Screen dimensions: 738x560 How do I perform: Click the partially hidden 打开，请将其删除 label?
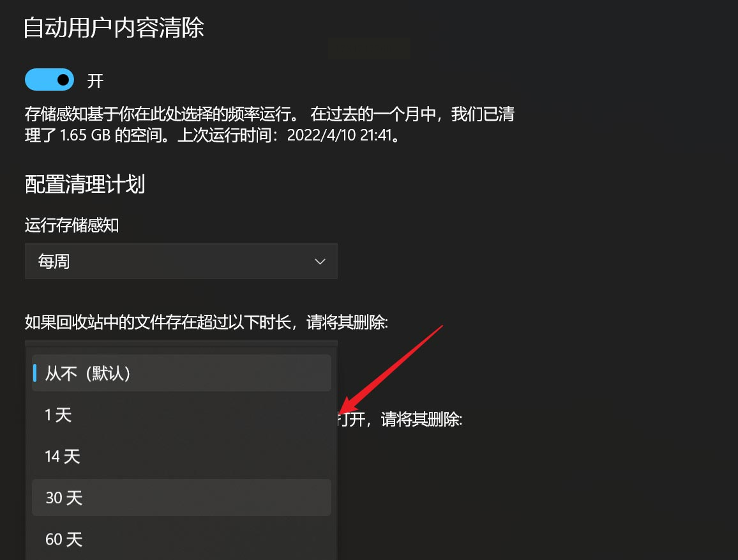click(400, 419)
